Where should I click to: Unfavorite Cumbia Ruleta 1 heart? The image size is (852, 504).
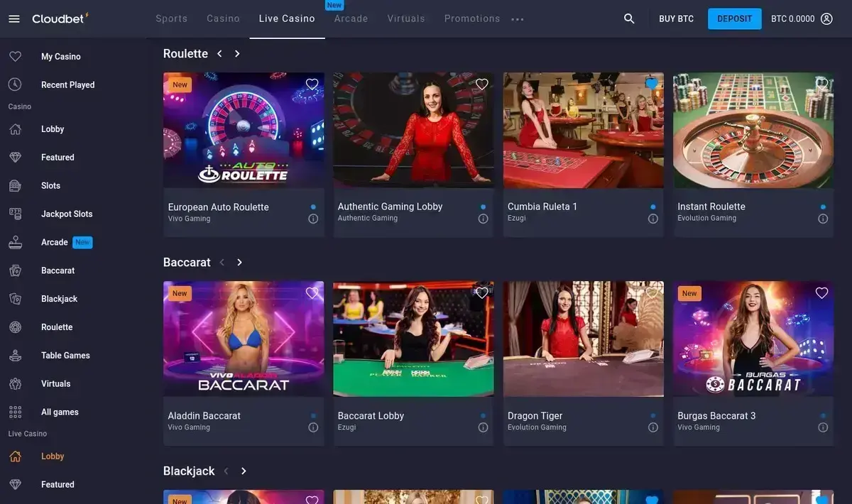point(652,84)
